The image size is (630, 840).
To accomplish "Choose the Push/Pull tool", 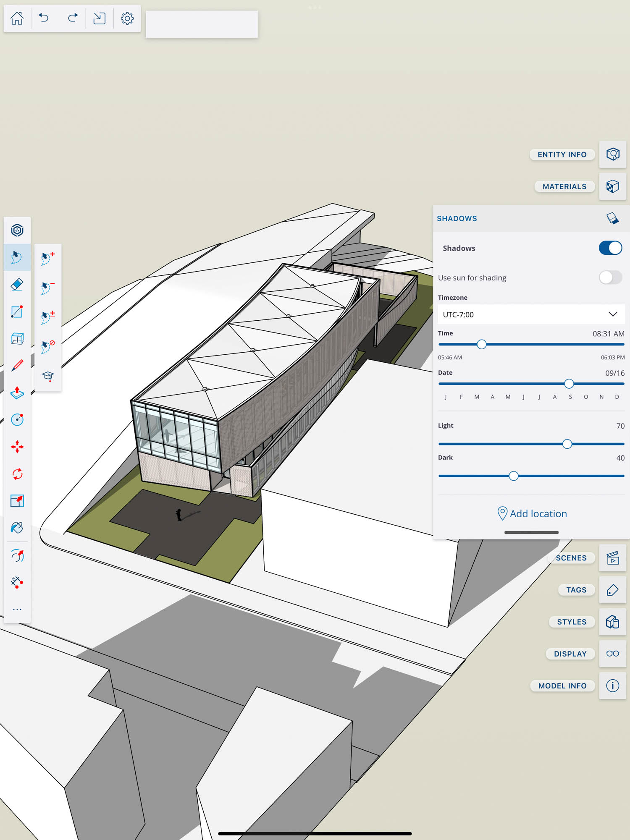I will click(17, 393).
